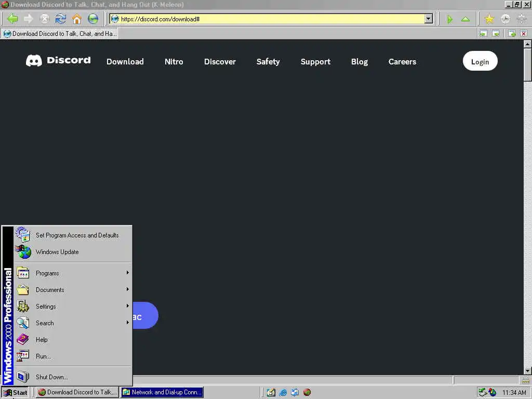Click the Discover navigation link
This screenshot has height=399, width=532.
point(220,61)
